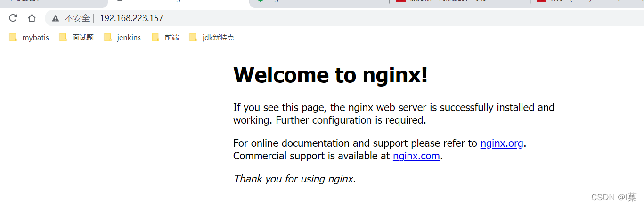Follow the nginx.org link

tap(502, 143)
